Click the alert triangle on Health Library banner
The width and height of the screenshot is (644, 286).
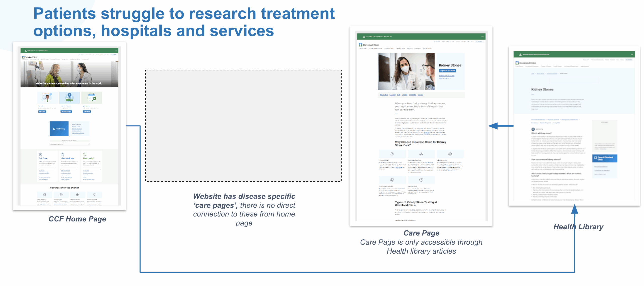coord(520,54)
